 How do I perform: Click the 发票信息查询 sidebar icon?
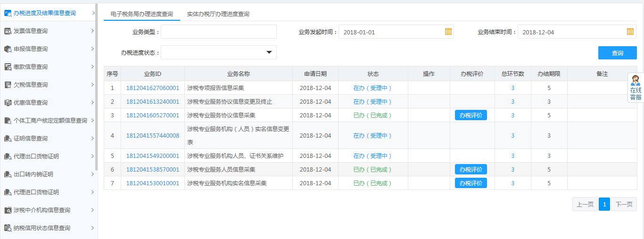point(8,31)
